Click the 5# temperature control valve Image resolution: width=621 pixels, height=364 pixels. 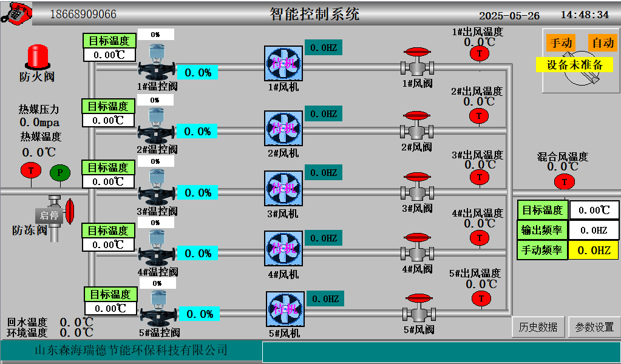[158, 309]
